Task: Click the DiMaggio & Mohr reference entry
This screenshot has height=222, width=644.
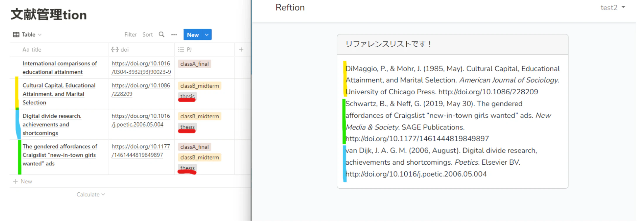Action: click(453, 80)
